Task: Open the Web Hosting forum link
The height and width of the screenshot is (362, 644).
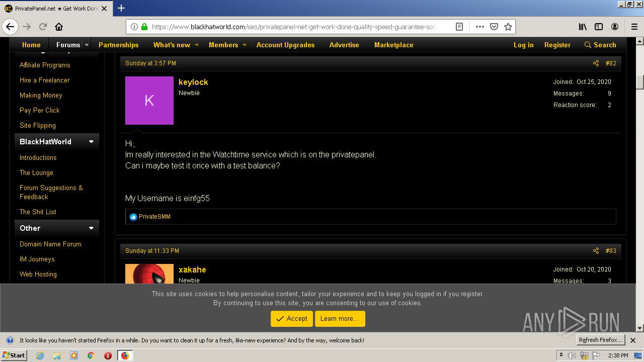Action: pyautogui.click(x=38, y=275)
